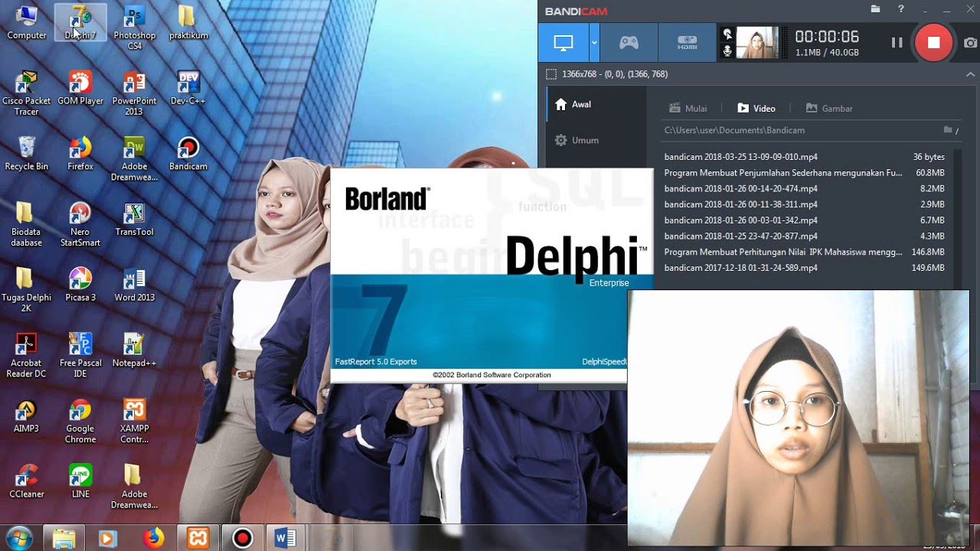Open praktikum folder on desktop
This screenshot has width=980, height=551.
(x=188, y=22)
